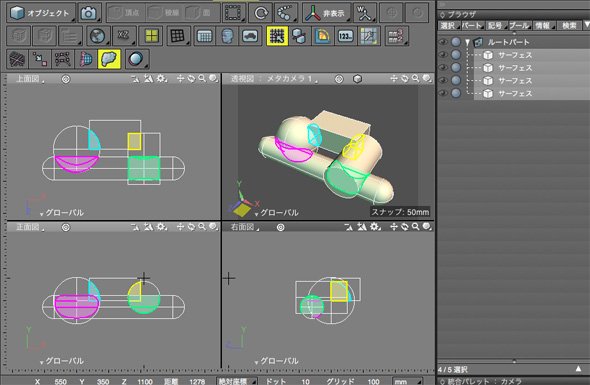Click the グリッド value 100 field
The width and height of the screenshot is (590, 385).
click(373, 381)
